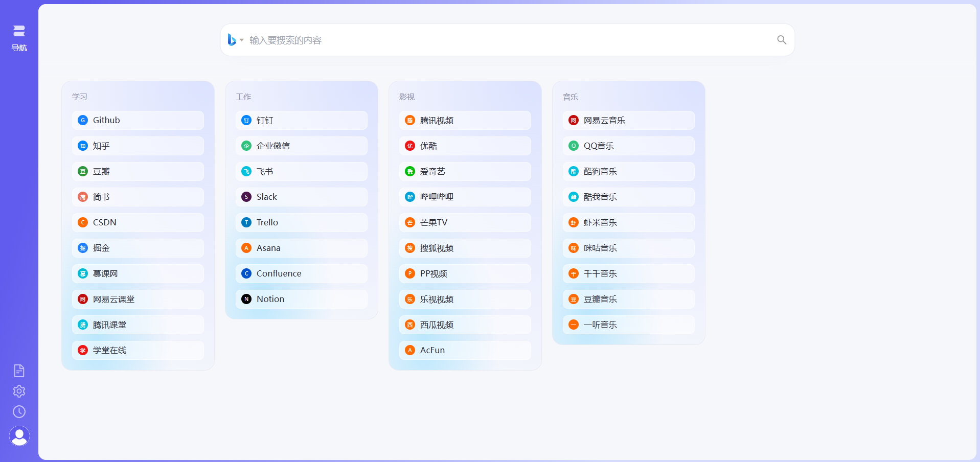Open the 慕课网 link
Viewport: 980px width, 462px height.
coord(138,273)
